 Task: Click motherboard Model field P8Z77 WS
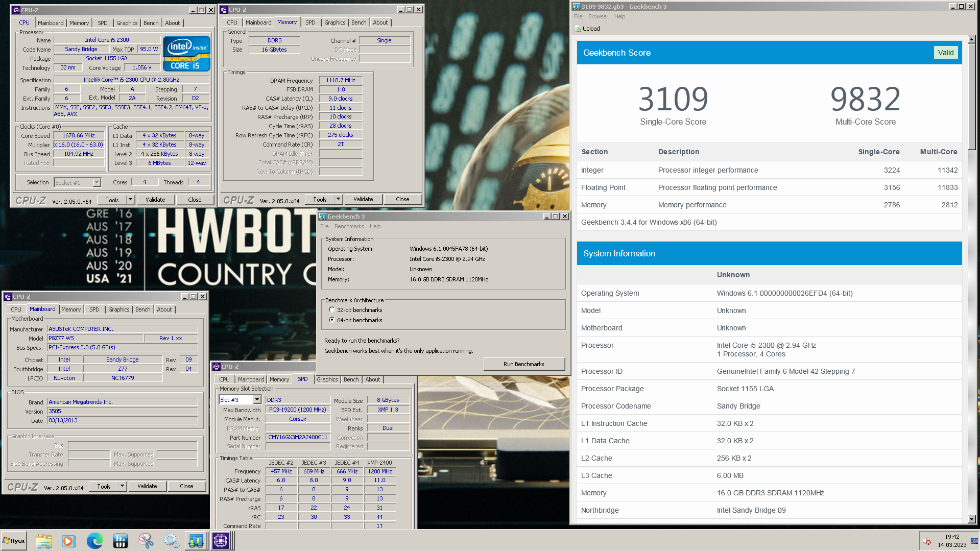pos(95,338)
